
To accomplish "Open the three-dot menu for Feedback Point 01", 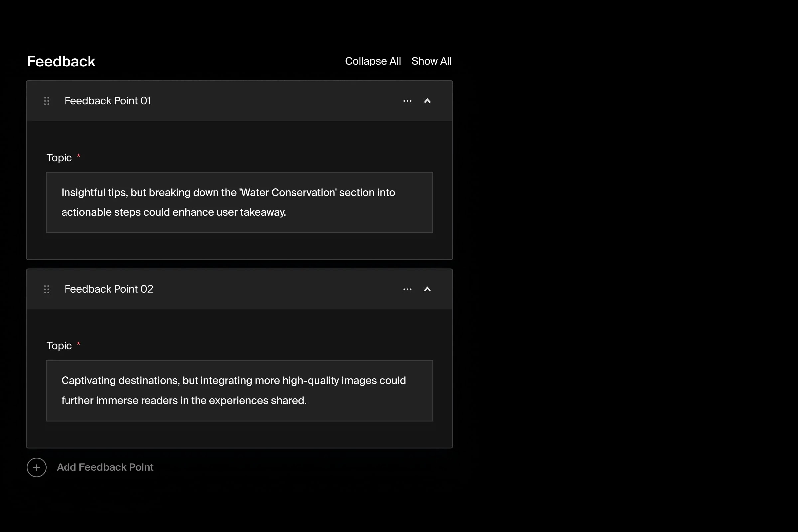I will (x=407, y=101).
